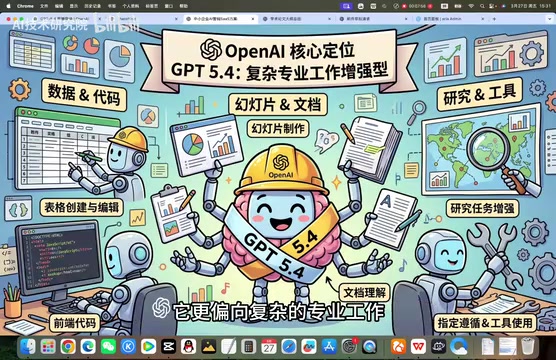Screen dimensions: 556x360
Task: Open the App Store dock icon
Action: point(329,346)
